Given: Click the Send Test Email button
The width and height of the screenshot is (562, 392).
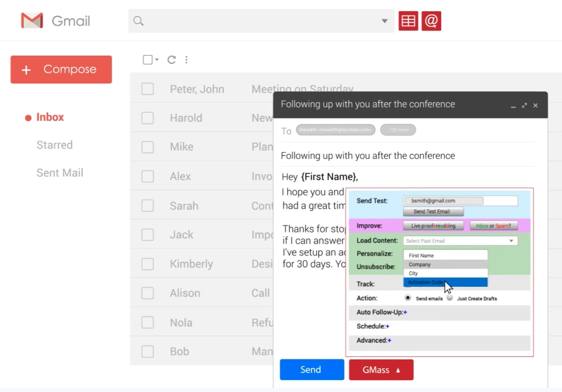Looking at the screenshot, I should pos(434,212).
